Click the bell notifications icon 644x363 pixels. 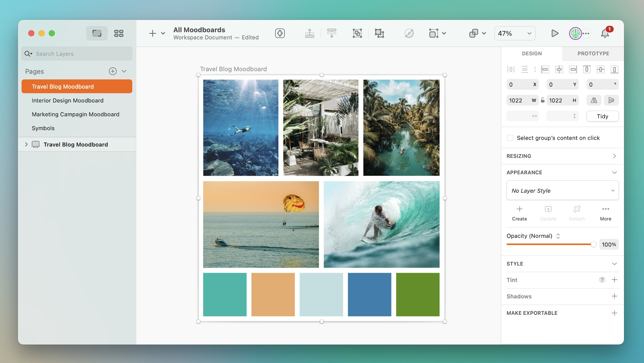(x=605, y=34)
